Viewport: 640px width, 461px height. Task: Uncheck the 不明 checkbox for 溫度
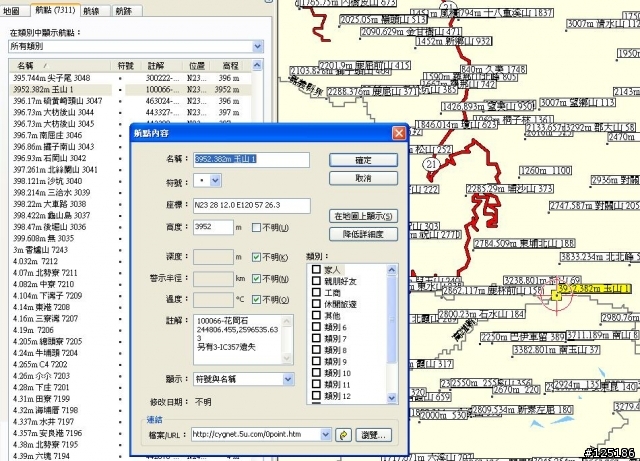click(x=256, y=299)
